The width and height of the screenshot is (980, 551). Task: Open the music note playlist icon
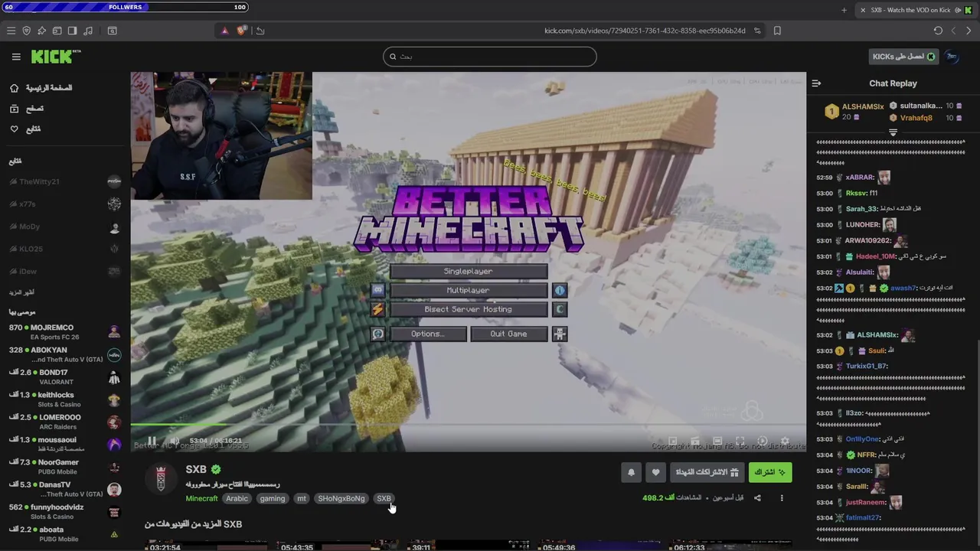87,31
